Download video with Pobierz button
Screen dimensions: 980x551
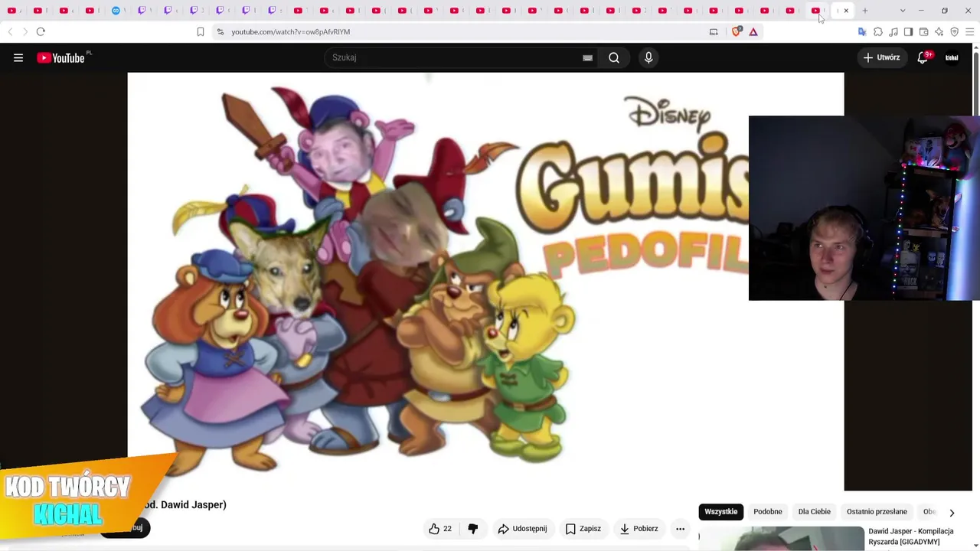[x=639, y=529]
